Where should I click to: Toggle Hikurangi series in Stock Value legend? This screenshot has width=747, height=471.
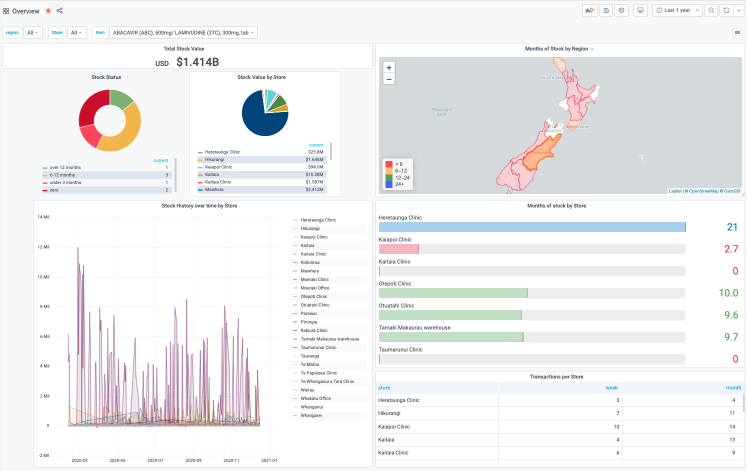[x=214, y=159]
